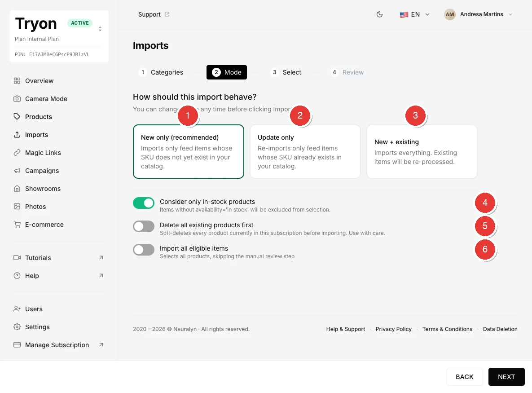
Task: Click the Photos image icon
Action: pos(17,207)
